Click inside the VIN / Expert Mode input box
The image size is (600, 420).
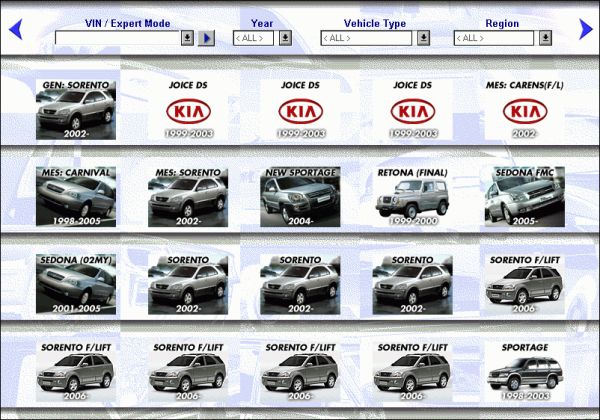(117, 38)
